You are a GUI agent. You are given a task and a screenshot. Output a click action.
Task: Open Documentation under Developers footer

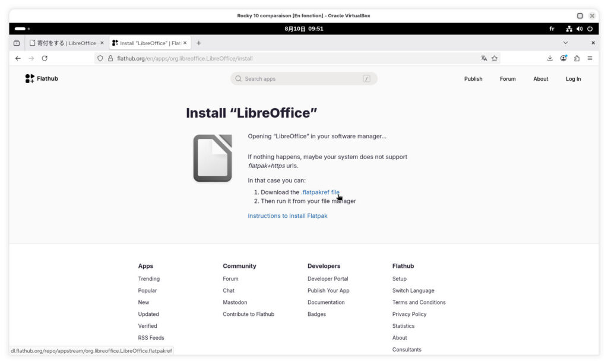[x=326, y=302]
